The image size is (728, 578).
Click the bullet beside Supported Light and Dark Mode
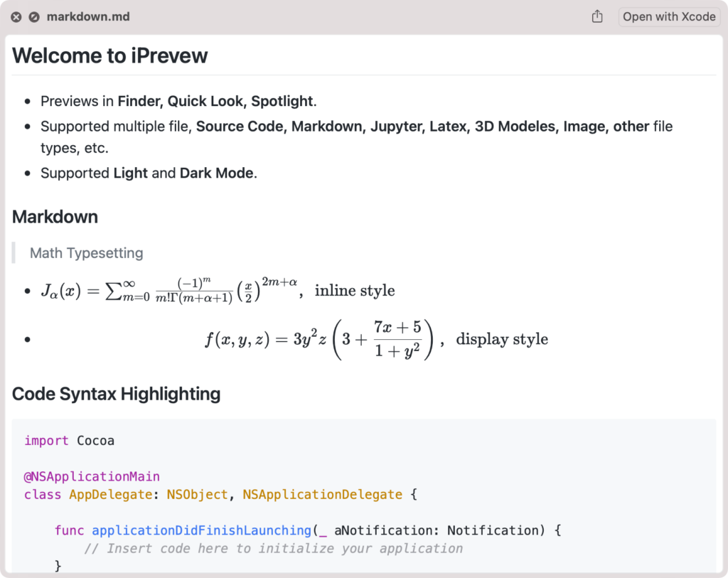[28, 173]
